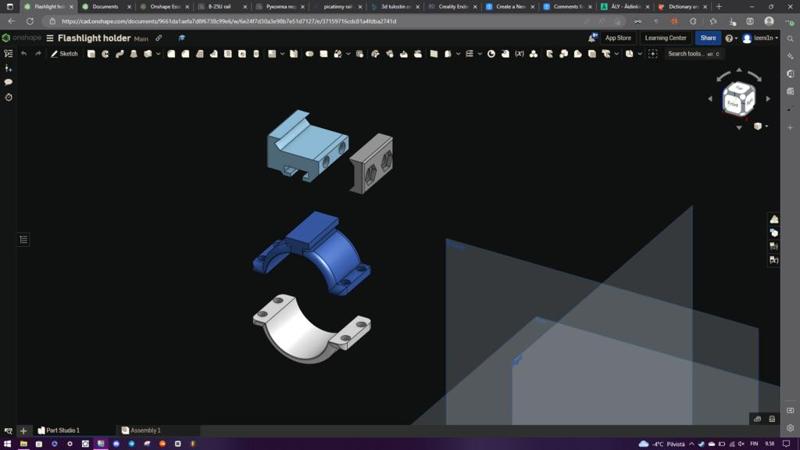800x450 pixels.
Task: Select the Transform tool
Action: click(338, 54)
